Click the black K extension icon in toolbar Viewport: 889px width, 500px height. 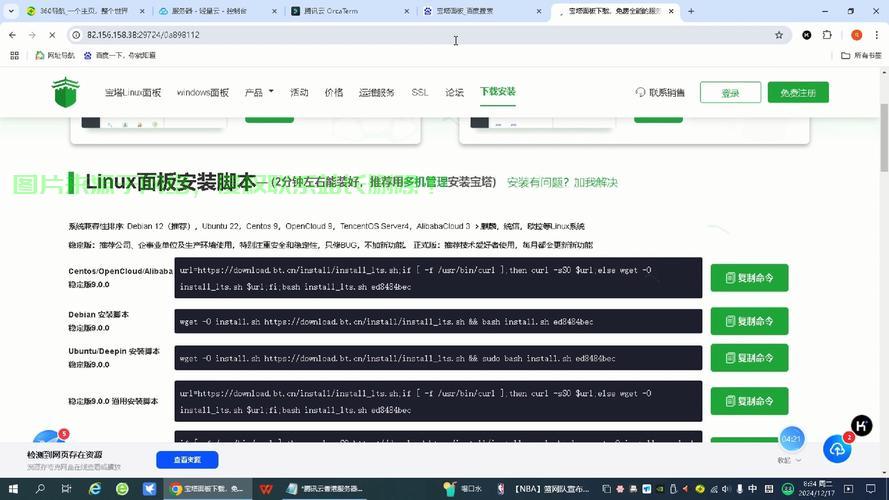coord(806,35)
